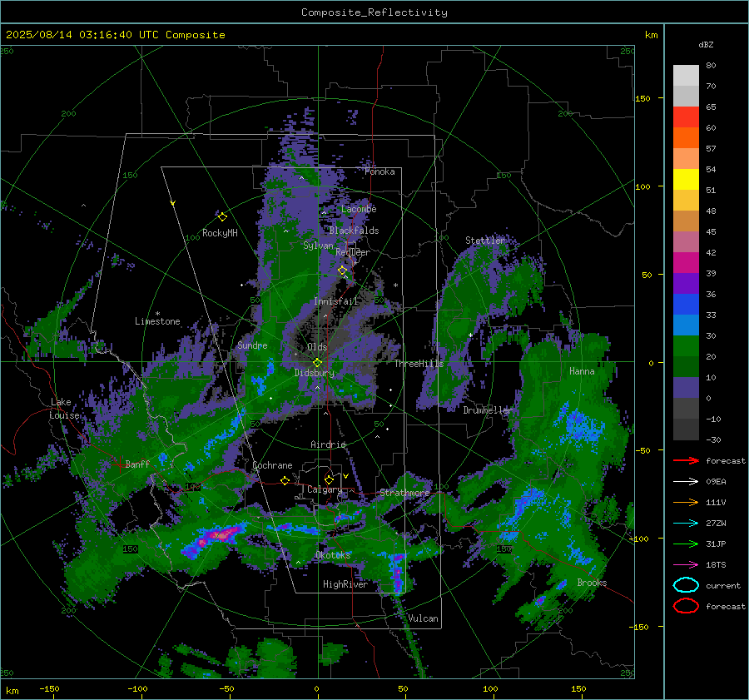Click the 80 value in the dBZ legend
The width and height of the screenshot is (749, 700).
pos(711,66)
